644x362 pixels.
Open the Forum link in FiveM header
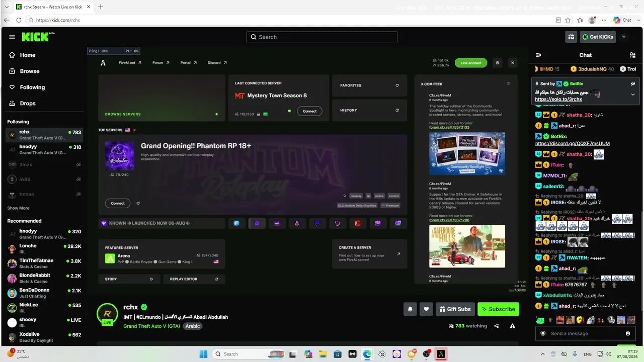point(161,63)
